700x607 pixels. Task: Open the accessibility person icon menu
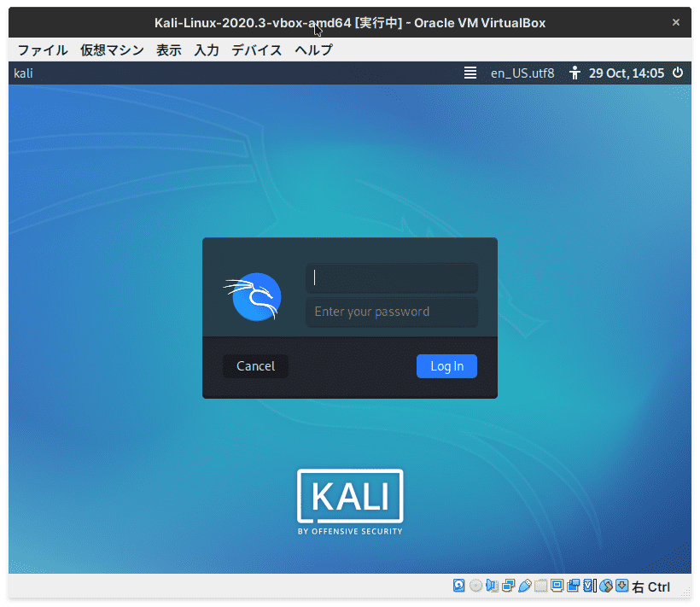(x=575, y=73)
